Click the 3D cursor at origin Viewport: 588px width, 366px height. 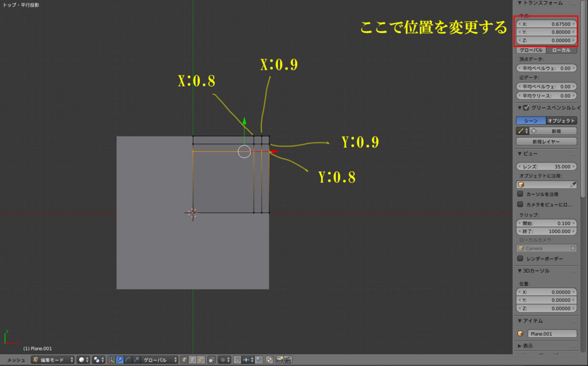193,213
